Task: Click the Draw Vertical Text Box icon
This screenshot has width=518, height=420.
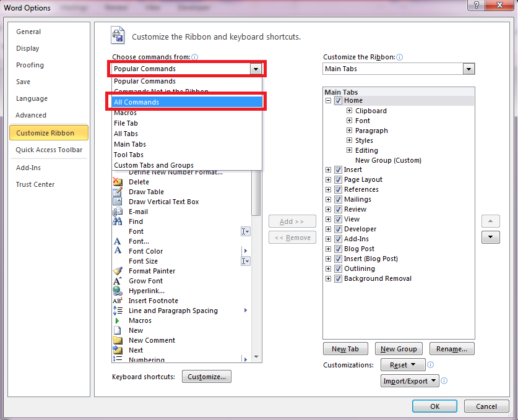Action: 117,202
